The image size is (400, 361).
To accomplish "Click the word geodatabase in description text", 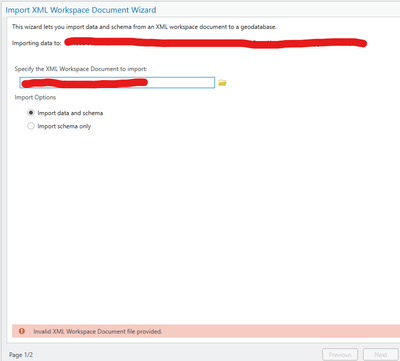I will click(x=258, y=27).
